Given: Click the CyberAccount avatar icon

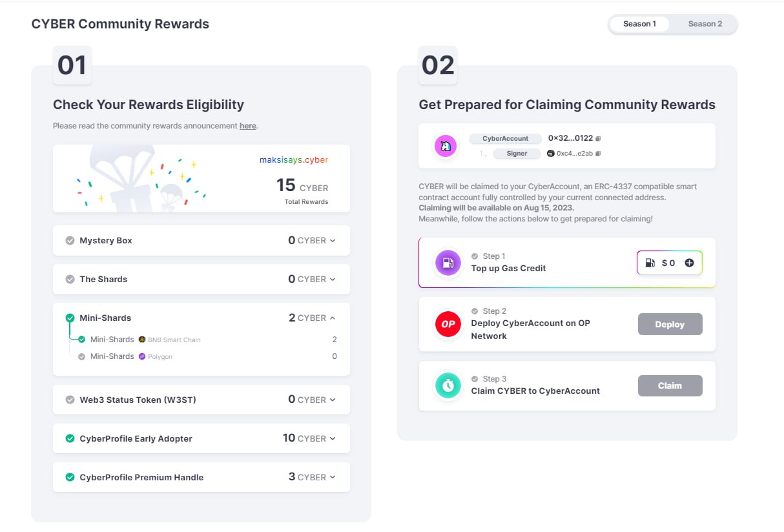Looking at the screenshot, I should pyautogui.click(x=445, y=146).
